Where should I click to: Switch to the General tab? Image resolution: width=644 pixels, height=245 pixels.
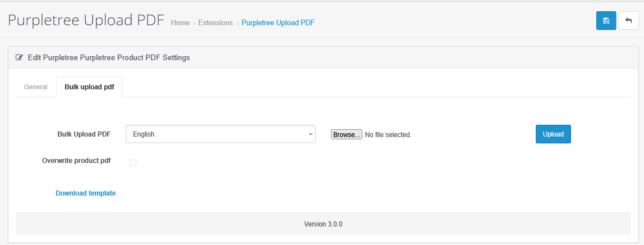click(x=35, y=87)
